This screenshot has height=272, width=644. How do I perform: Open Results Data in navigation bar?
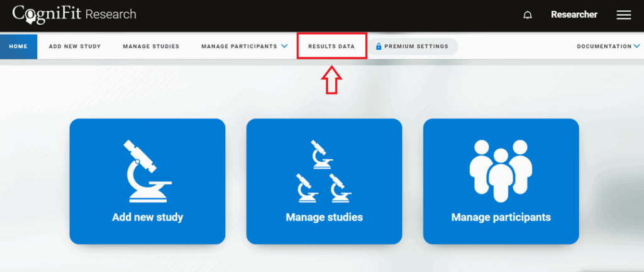coord(331,47)
